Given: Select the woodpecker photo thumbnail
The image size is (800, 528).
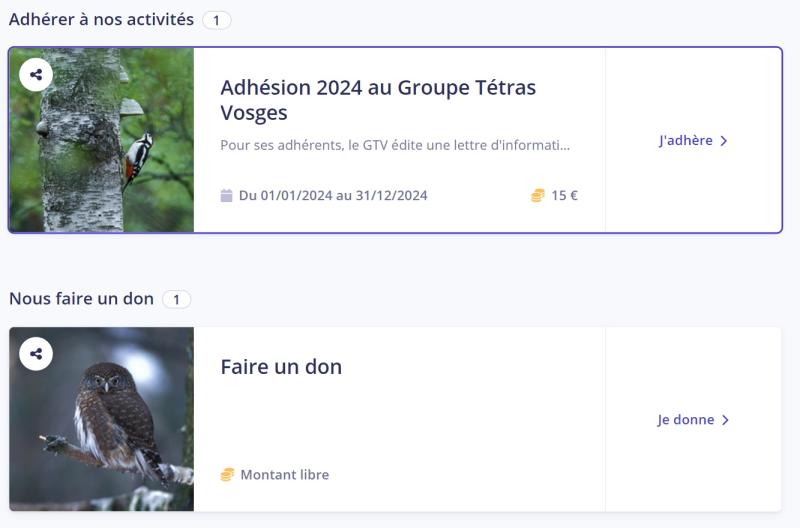Looking at the screenshot, I should click(x=102, y=140).
